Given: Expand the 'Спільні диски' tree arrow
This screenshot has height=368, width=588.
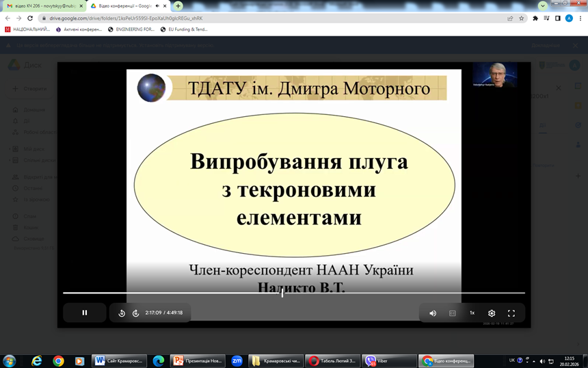Looking at the screenshot, I should coord(10,160).
